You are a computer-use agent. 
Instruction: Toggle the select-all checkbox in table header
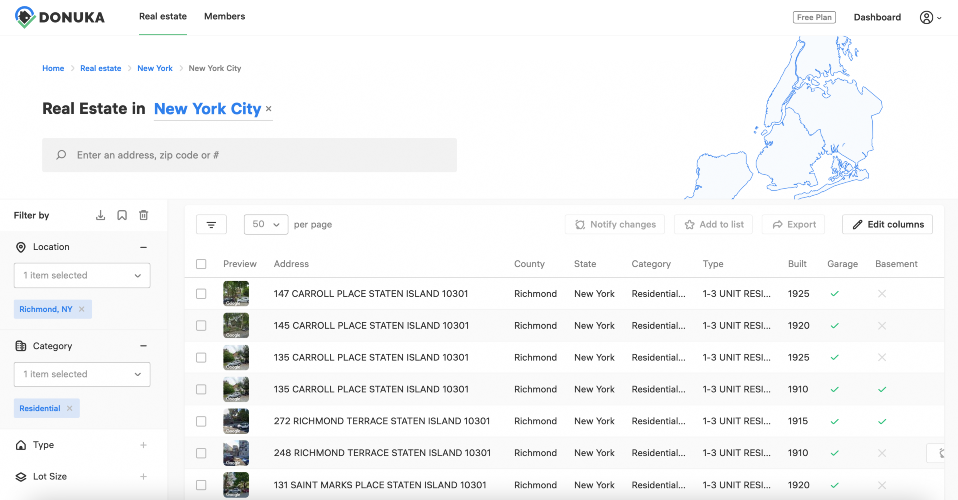pos(201,264)
